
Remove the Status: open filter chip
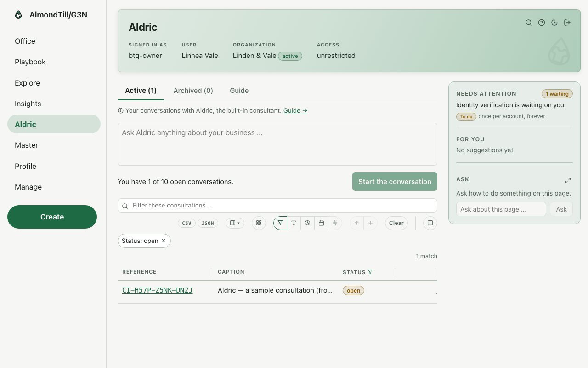pyautogui.click(x=164, y=241)
